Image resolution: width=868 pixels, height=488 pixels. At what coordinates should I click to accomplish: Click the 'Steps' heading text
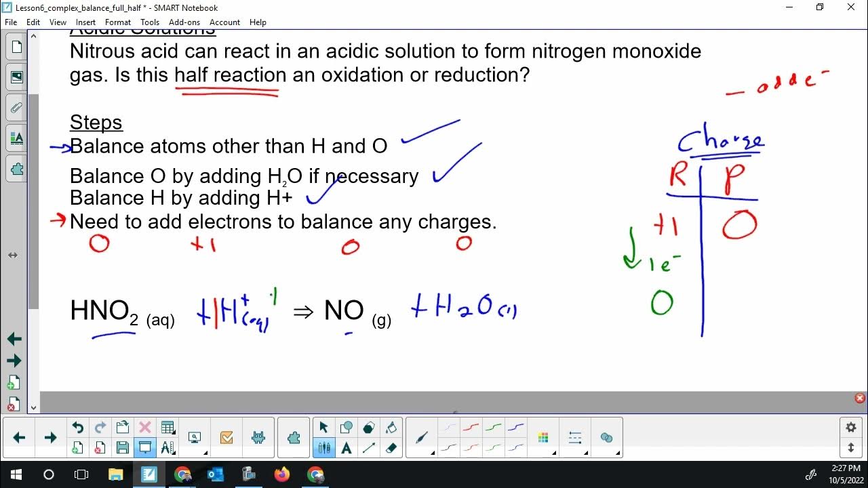coord(96,123)
